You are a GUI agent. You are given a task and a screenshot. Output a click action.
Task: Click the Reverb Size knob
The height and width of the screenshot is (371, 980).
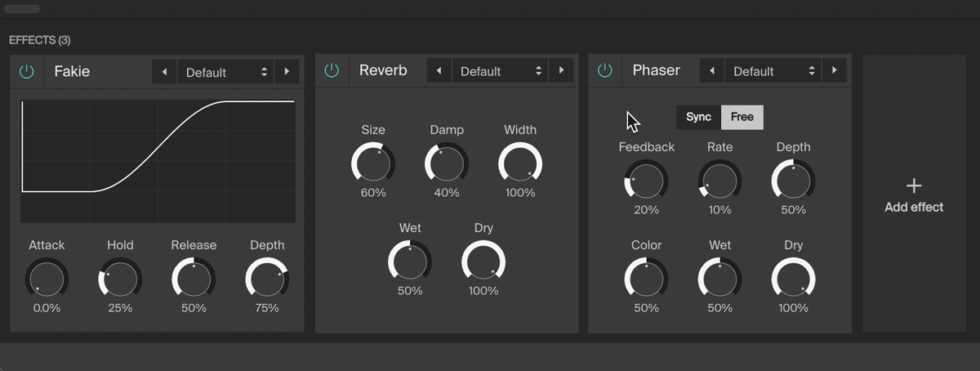373,163
